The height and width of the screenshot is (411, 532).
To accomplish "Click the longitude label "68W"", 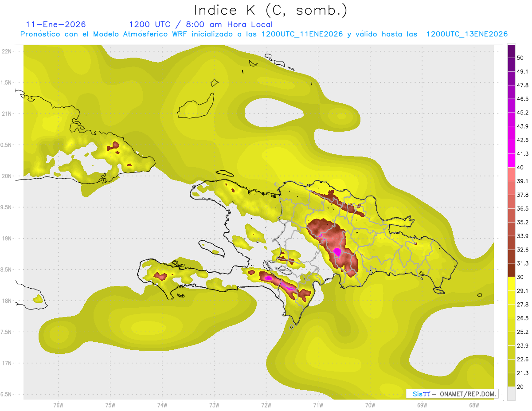I will pyautogui.click(x=474, y=405).
